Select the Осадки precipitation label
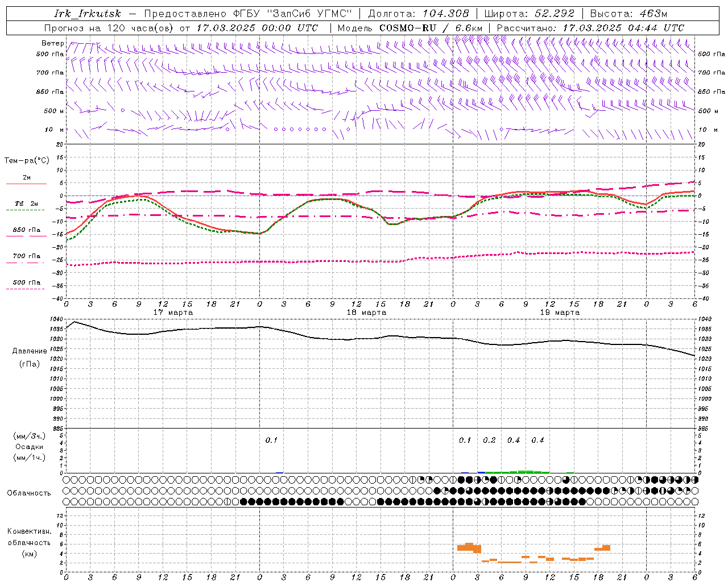Viewport: 728px width, 582px height. pyautogui.click(x=30, y=447)
